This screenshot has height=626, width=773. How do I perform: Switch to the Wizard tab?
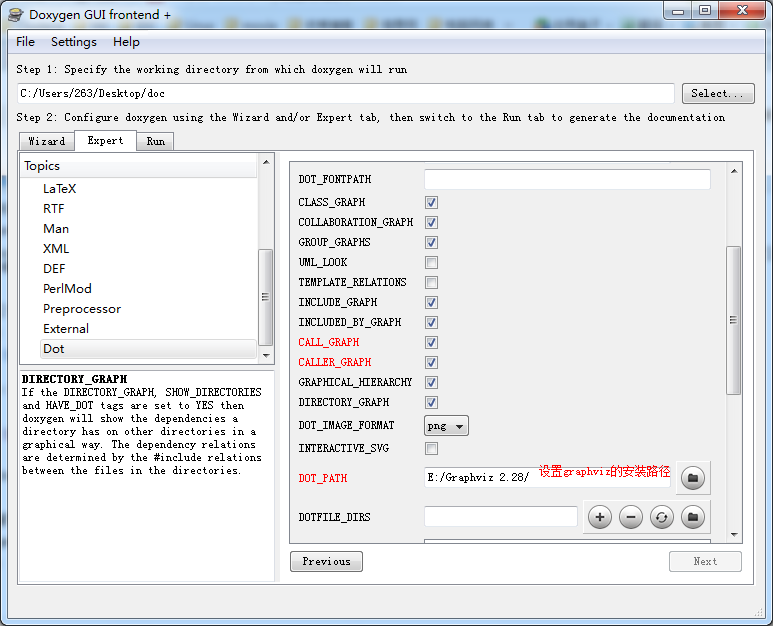(47, 141)
